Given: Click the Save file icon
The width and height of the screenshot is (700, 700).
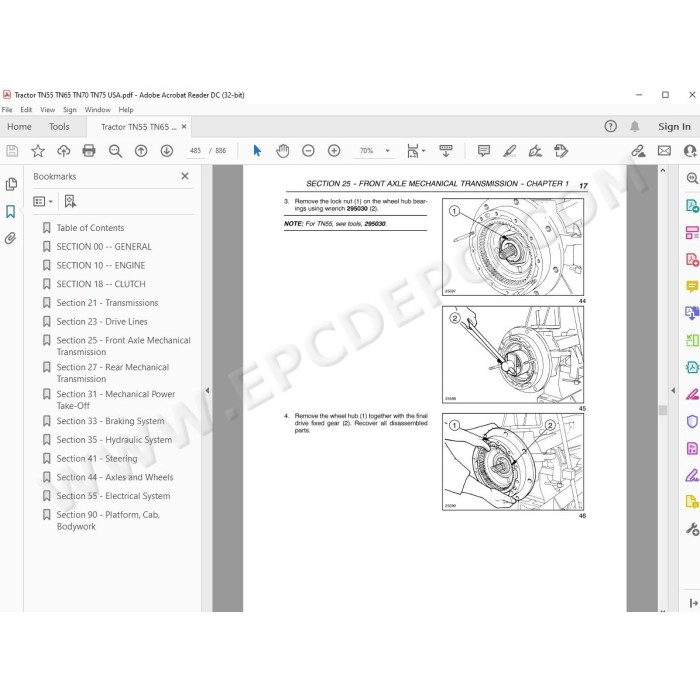Looking at the screenshot, I should (x=12, y=151).
